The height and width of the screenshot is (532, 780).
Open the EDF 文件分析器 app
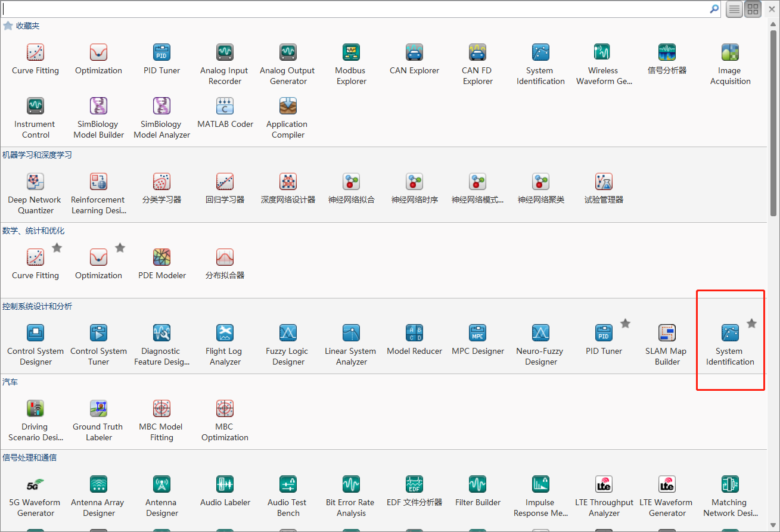pos(415,491)
